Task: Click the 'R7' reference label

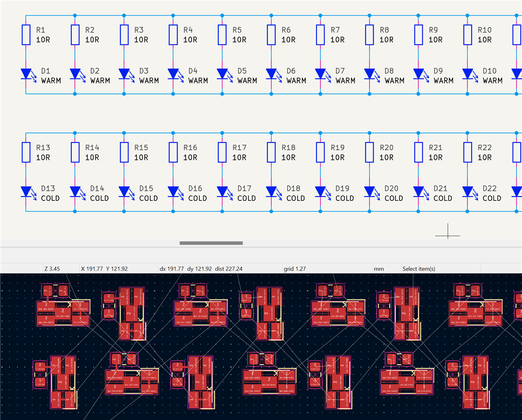Action: tap(335, 30)
